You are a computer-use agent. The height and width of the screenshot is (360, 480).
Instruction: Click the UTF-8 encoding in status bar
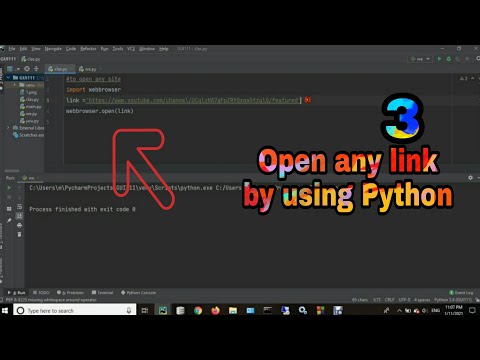coord(404,300)
